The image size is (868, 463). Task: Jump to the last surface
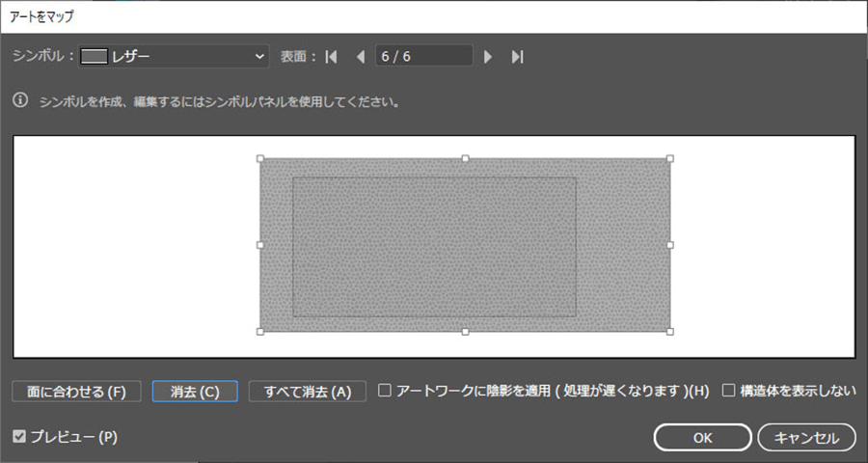coord(517,57)
